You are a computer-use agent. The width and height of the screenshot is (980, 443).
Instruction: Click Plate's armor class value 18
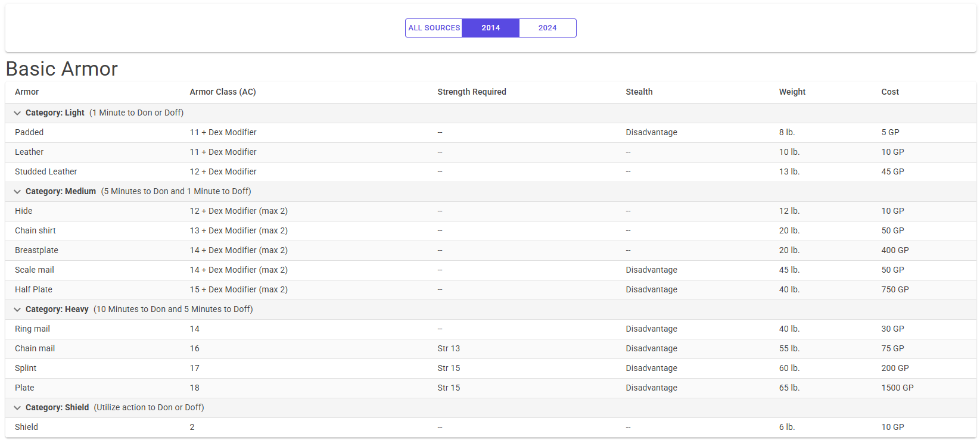pyautogui.click(x=195, y=388)
